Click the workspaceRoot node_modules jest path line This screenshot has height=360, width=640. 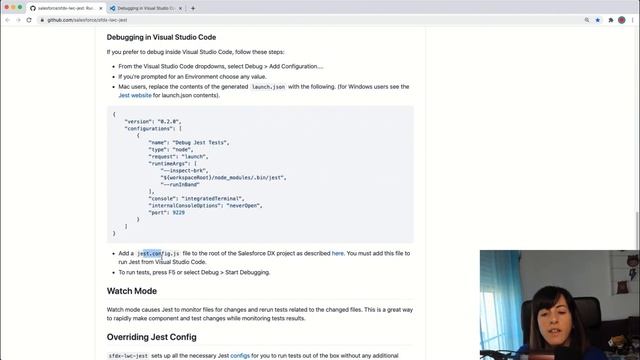pyautogui.click(x=223, y=178)
